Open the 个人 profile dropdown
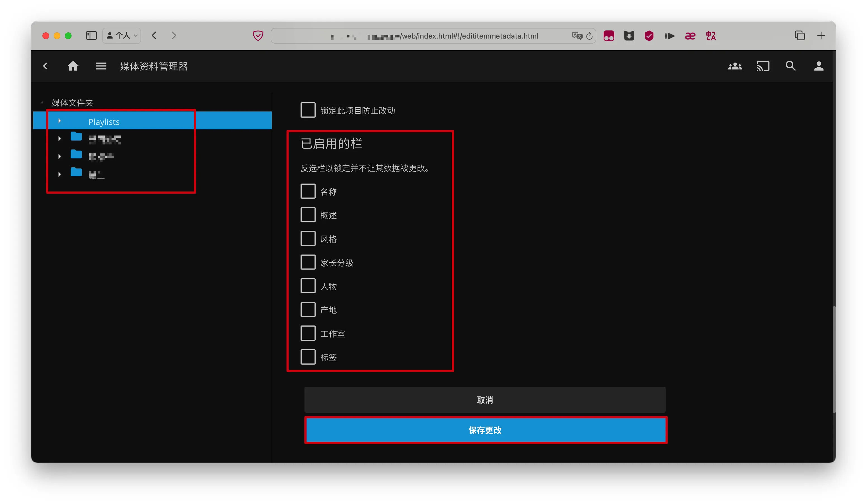 (122, 35)
